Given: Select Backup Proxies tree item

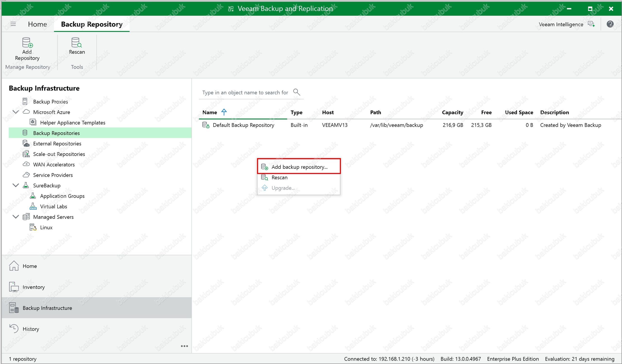Looking at the screenshot, I should [50, 102].
